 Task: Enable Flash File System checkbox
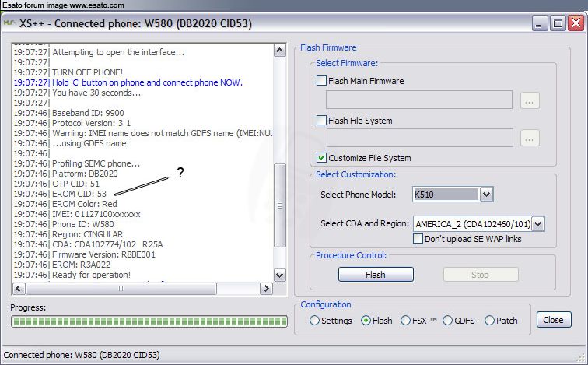(x=321, y=121)
